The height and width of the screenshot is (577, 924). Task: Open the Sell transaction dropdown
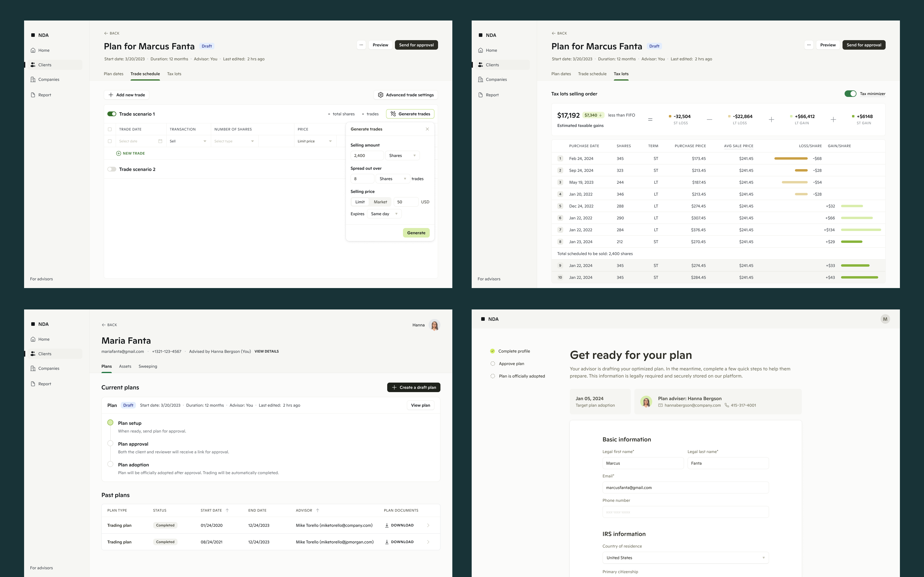click(x=188, y=141)
